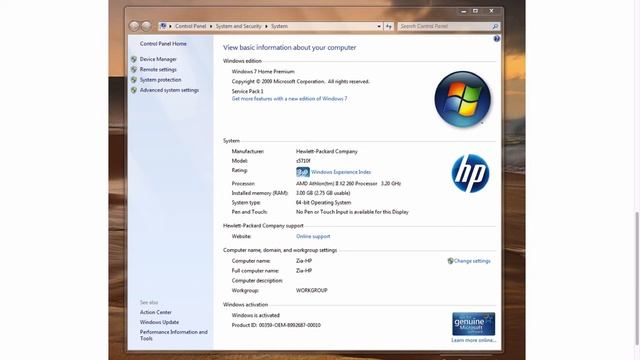Click the AMD Athlon processor value

click(348, 184)
